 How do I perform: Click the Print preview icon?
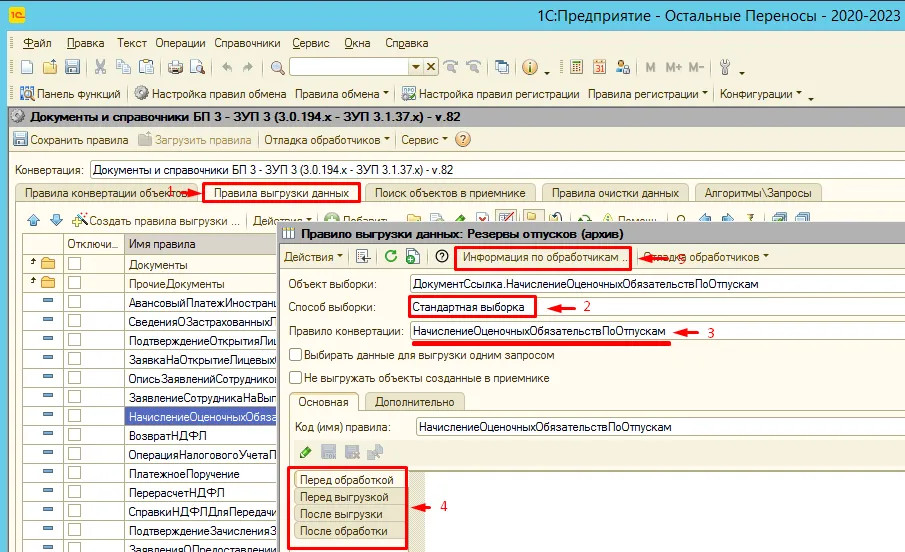(197, 68)
